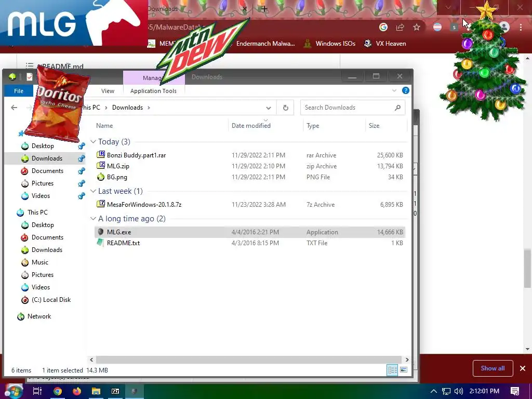Viewport: 532px width, 399px height.
Task: Open the File ribbon menu
Action: [19, 91]
